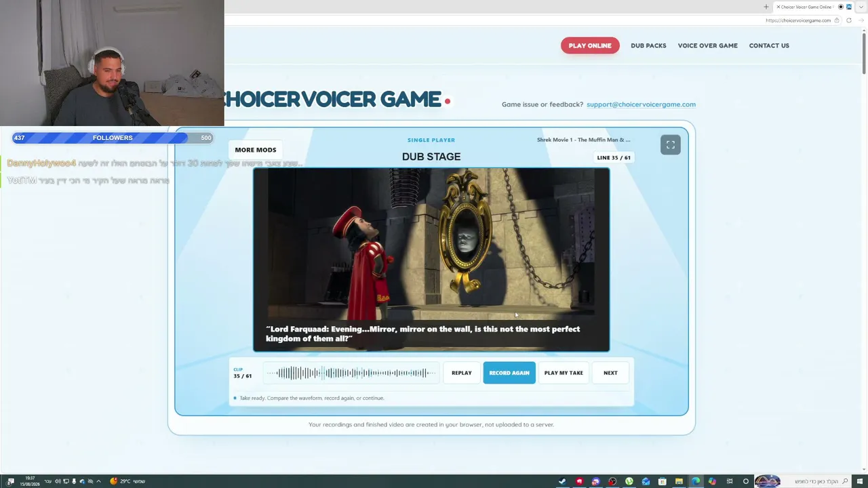Click the 'LINE 35 / 61' counter
Screen dimensions: 868x488
pyautogui.click(x=614, y=158)
